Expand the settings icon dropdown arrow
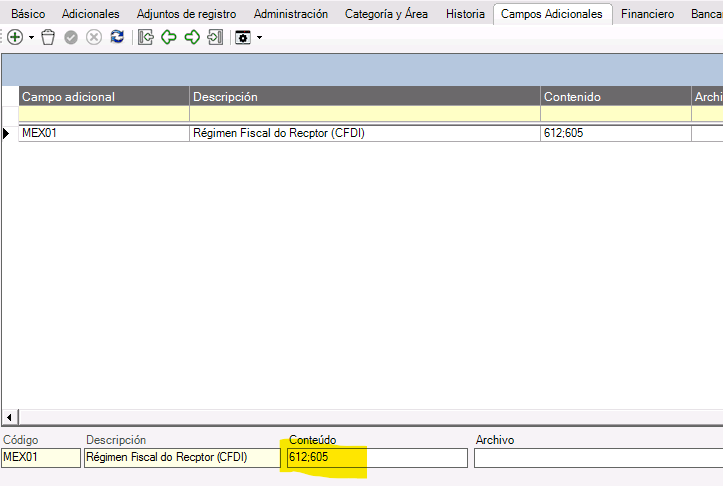The image size is (723, 486). [x=260, y=38]
